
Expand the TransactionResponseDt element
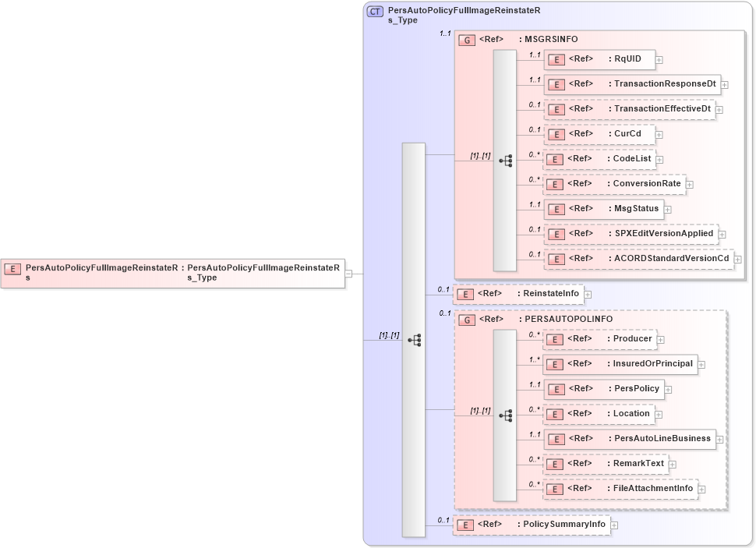point(724,84)
